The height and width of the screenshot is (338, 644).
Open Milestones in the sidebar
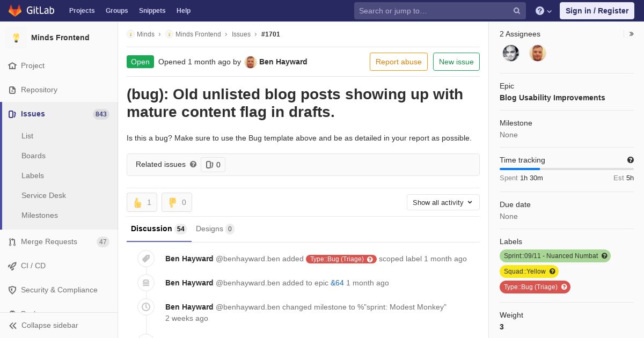tap(40, 215)
